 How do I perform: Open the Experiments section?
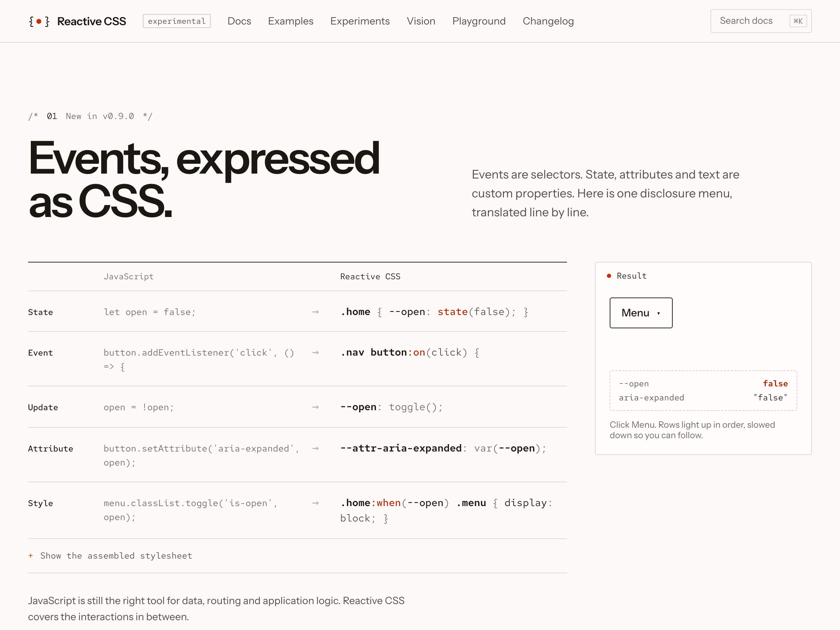pyautogui.click(x=360, y=21)
